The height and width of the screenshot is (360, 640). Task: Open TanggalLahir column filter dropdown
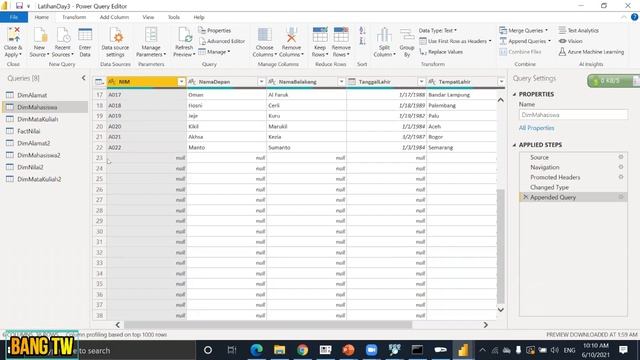(x=421, y=82)
